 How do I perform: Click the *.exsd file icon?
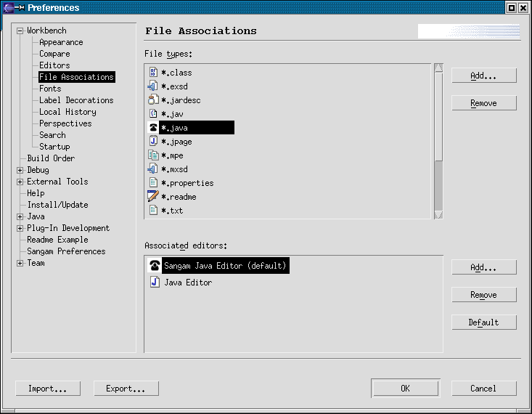152,86
